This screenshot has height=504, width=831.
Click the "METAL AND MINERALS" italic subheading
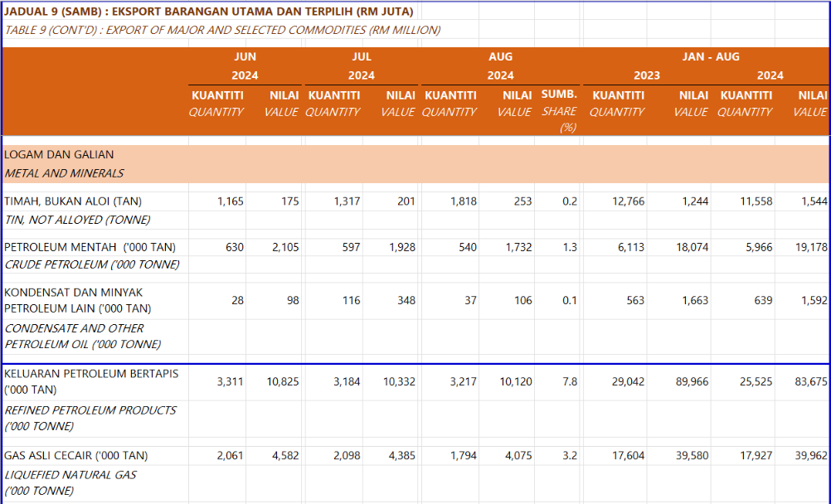tap(64, 173)
